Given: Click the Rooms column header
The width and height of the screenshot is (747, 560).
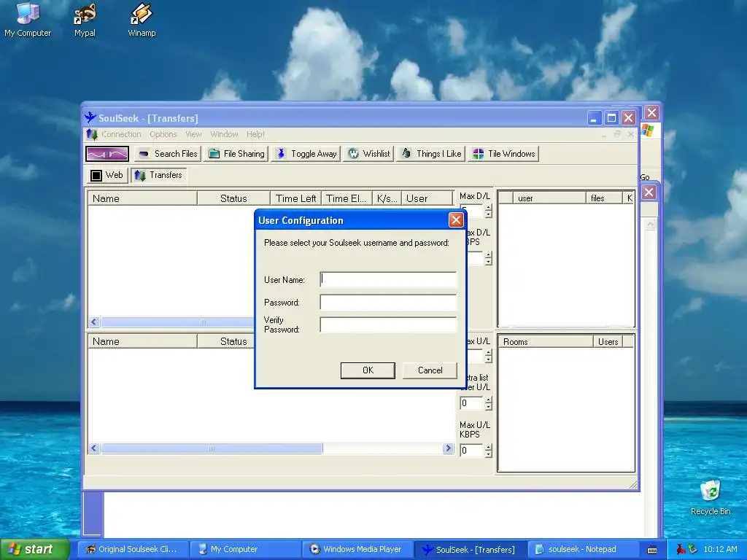Looking at the screenshot, I should [x=546, y=342].
